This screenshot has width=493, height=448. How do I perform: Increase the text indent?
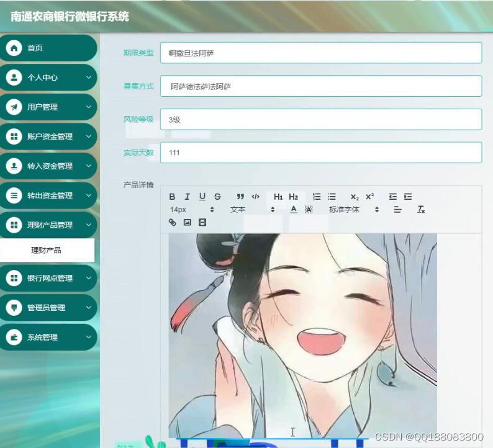[408, 197]
